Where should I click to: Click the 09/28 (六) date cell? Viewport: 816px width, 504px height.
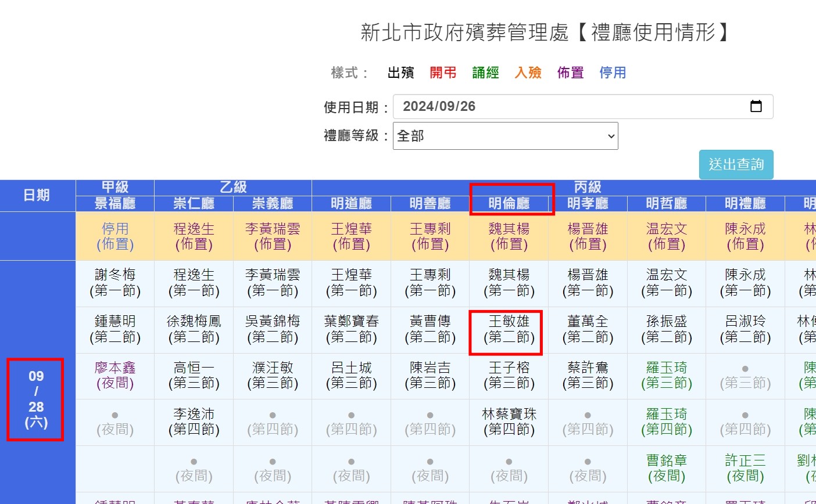36,399
